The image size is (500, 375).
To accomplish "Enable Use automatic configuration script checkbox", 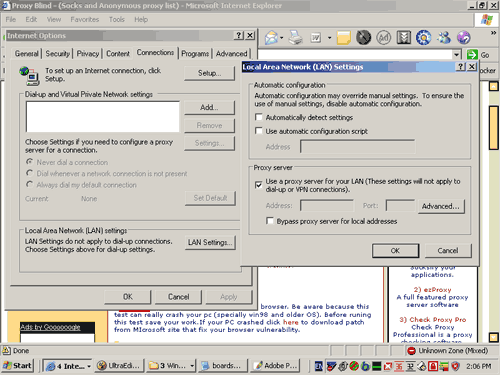I will click(x=258, y=131).
